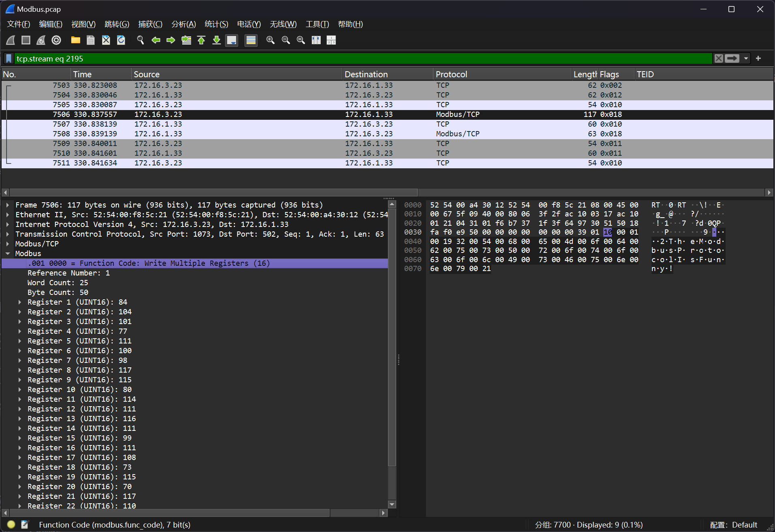Expand Transmission Control Protocol node
The height and width of the screenshot is (532, 775).
(8, 234)
